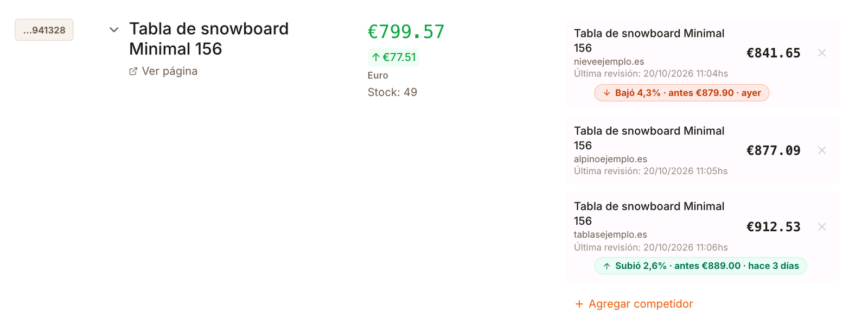Select the €799.57 main price
Screen dimensions: 868x330
[x=406, y=31]
